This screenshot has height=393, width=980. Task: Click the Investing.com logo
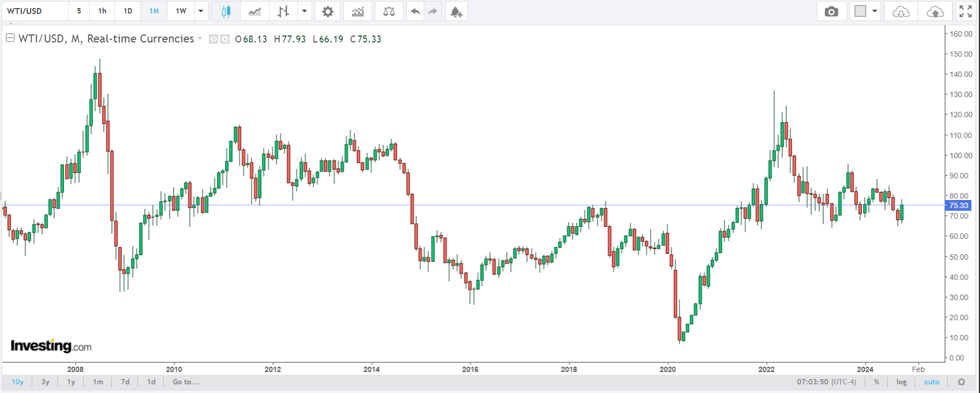click(51, 346)
